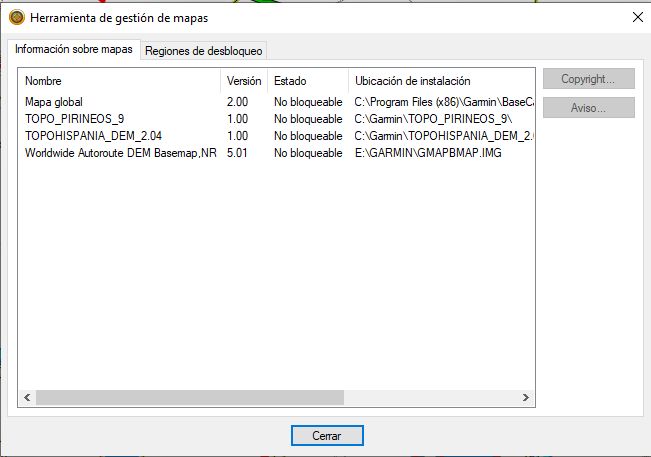651x457 pixels.
Task: Sort list by Nombre column header
Action: 119,81
